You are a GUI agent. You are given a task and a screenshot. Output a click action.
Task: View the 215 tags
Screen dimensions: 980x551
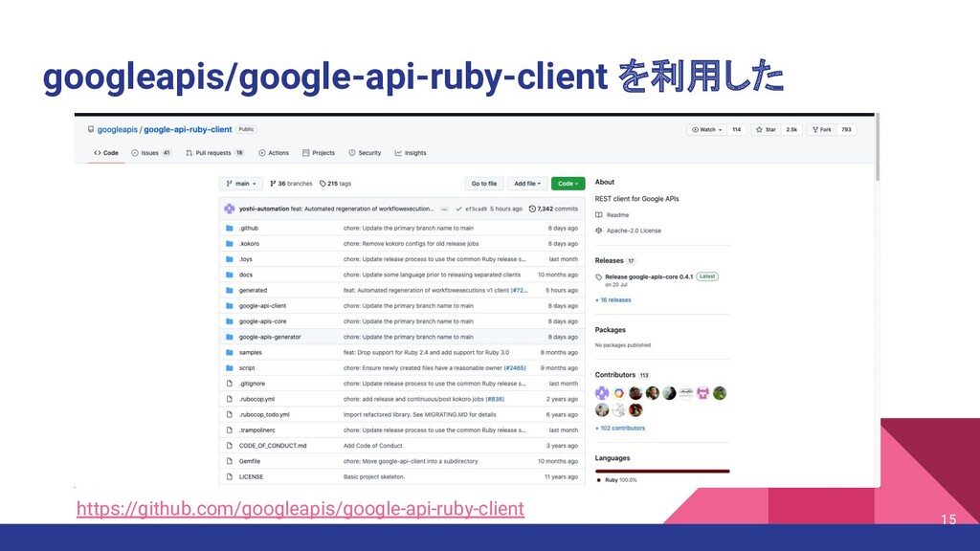coord(335,184)
